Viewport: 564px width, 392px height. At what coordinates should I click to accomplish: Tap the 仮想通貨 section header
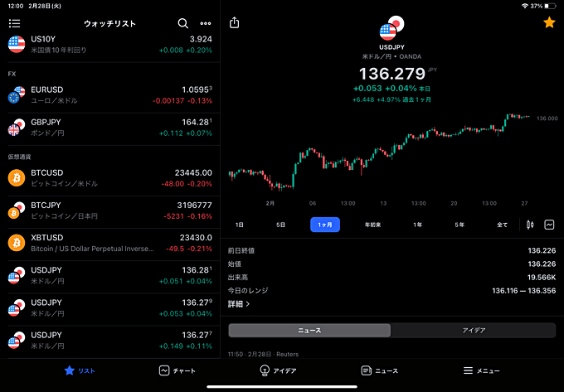[19, 157]
